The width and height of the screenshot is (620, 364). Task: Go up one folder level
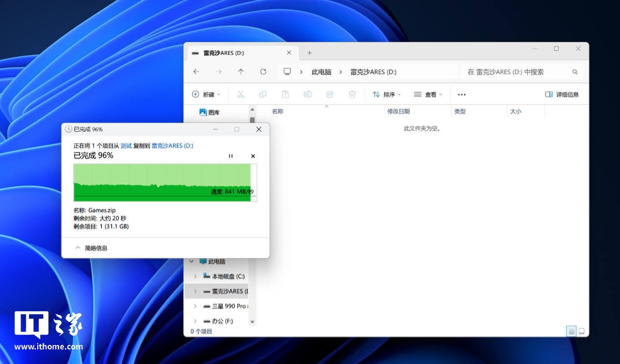(241, 72)
